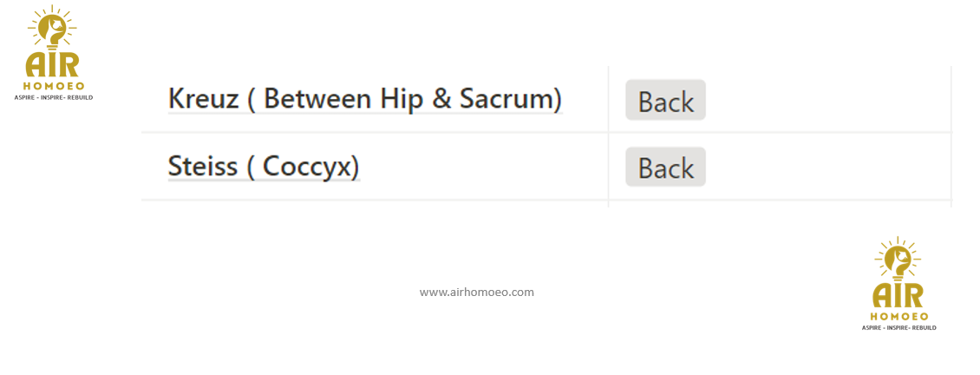Select the Back tag in the Kreuz row
Viewport: 980px width, 375px height.
click(665, 101)
